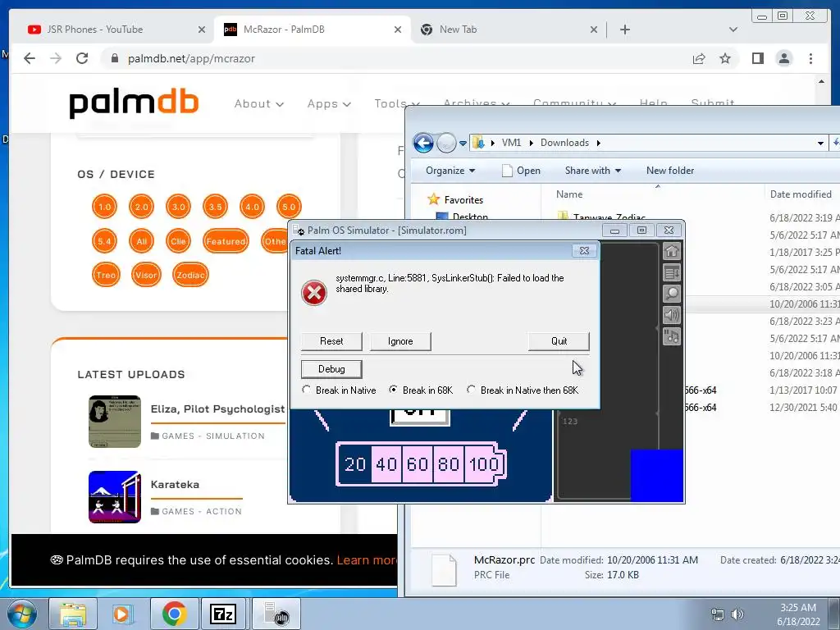This screenshot has height=630, width=840.
Task: Open Windows Explorer from taskbar
Action: [x=73, y=614]
